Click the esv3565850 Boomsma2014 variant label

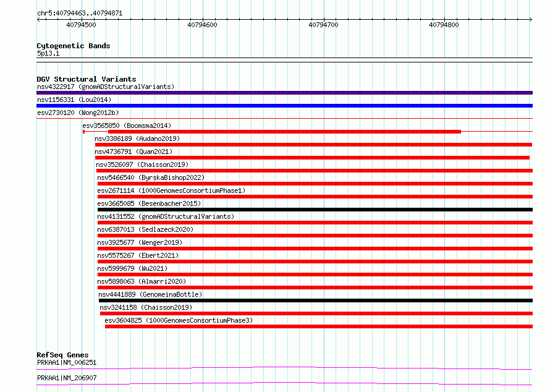point(127,126)
